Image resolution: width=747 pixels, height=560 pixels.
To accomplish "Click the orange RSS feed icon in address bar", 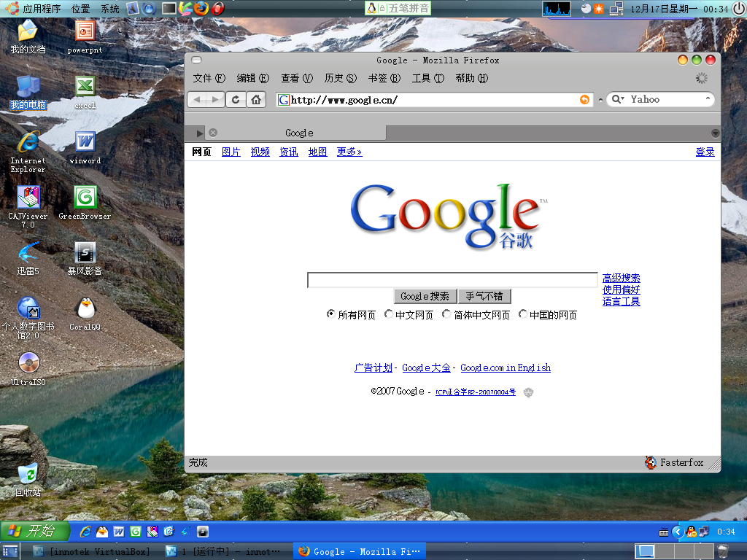I will pyautogui.click(x=584, y=99).
